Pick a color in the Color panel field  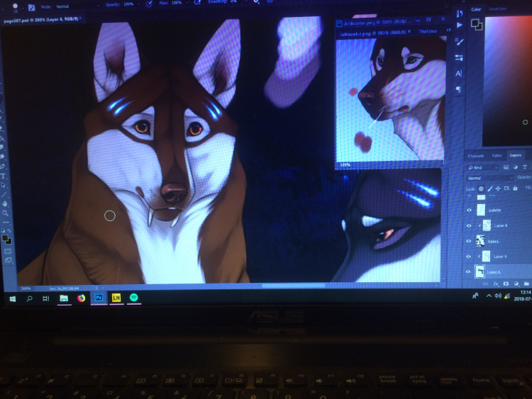(508, 81)
